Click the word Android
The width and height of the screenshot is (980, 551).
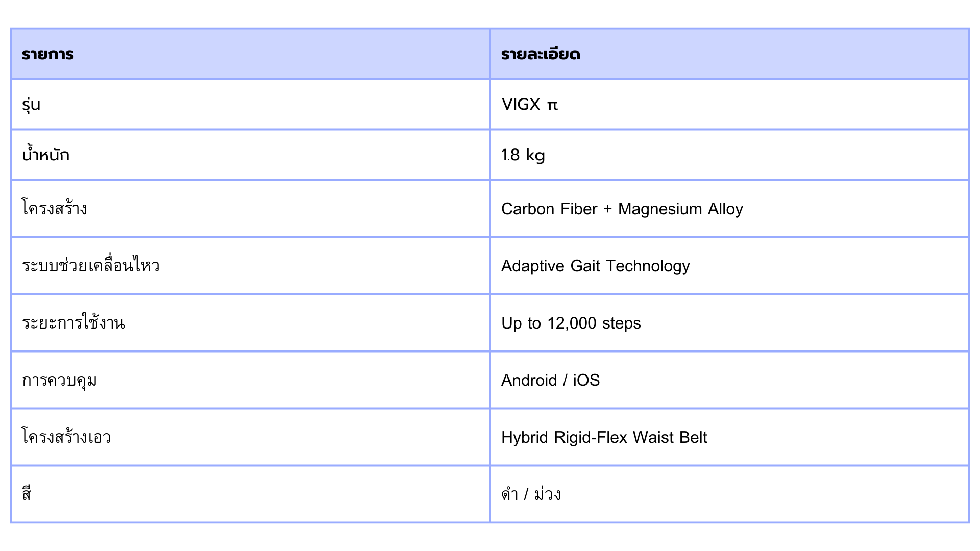[529, 380]
